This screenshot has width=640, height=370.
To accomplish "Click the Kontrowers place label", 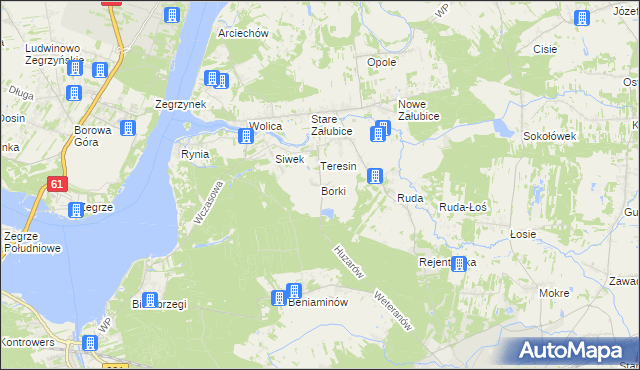I will pos(28,342).
